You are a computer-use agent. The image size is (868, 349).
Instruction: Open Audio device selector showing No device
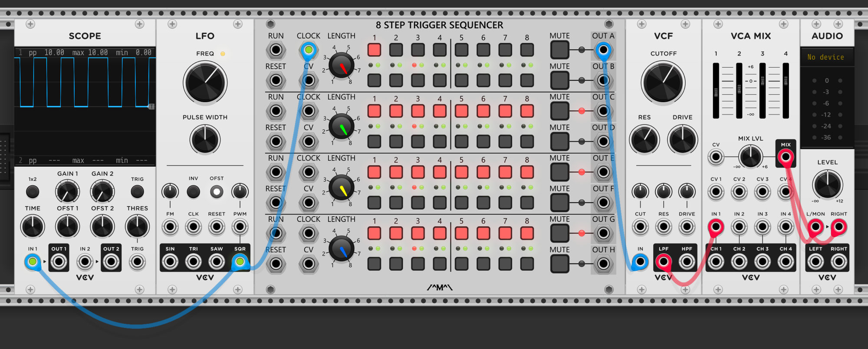coord(827,57)
